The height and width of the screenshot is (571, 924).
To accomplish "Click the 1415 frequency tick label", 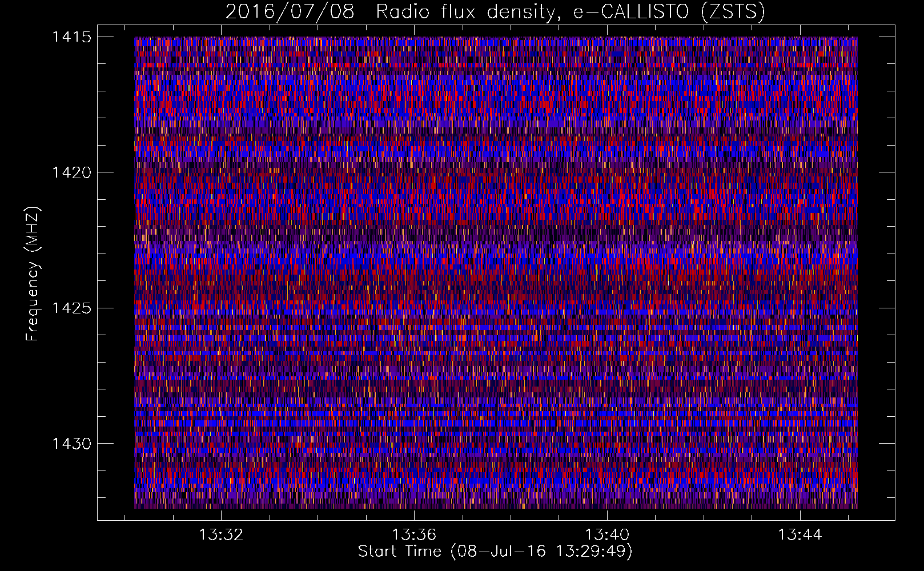I will tap(72, 37).
